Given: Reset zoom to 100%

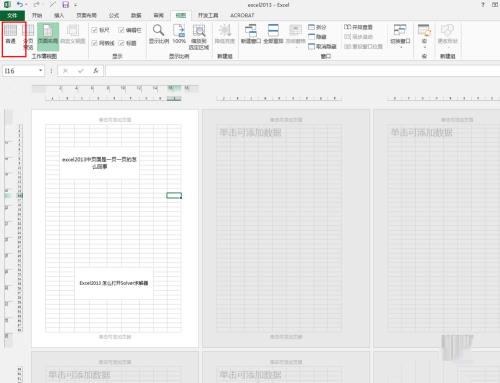Looking at the screenshot, I should [x=179, y=34].
